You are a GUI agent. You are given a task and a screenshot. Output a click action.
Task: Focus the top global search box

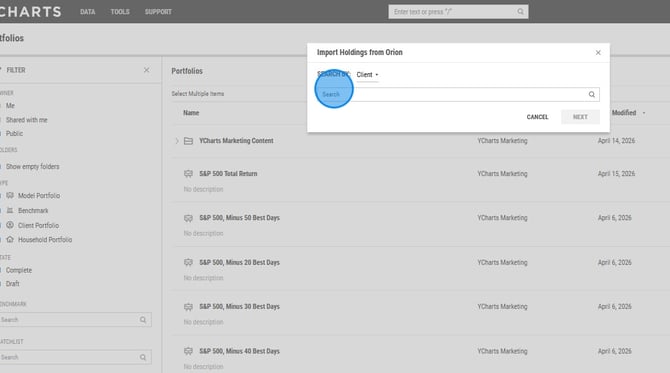(x=458, y=12)
